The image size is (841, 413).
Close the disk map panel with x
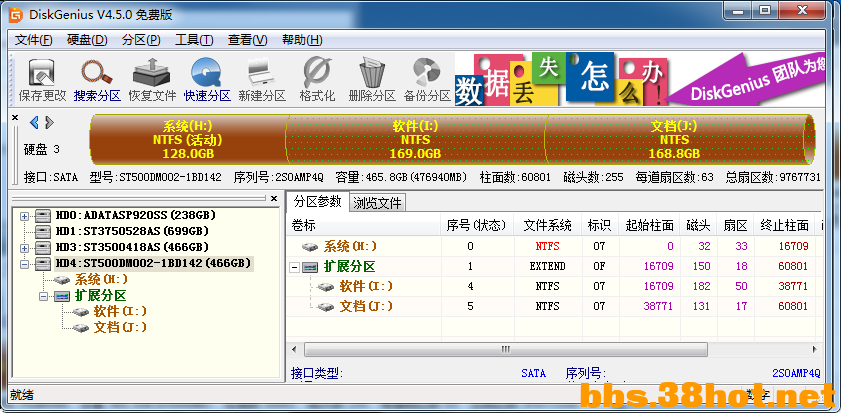point(14,117)
